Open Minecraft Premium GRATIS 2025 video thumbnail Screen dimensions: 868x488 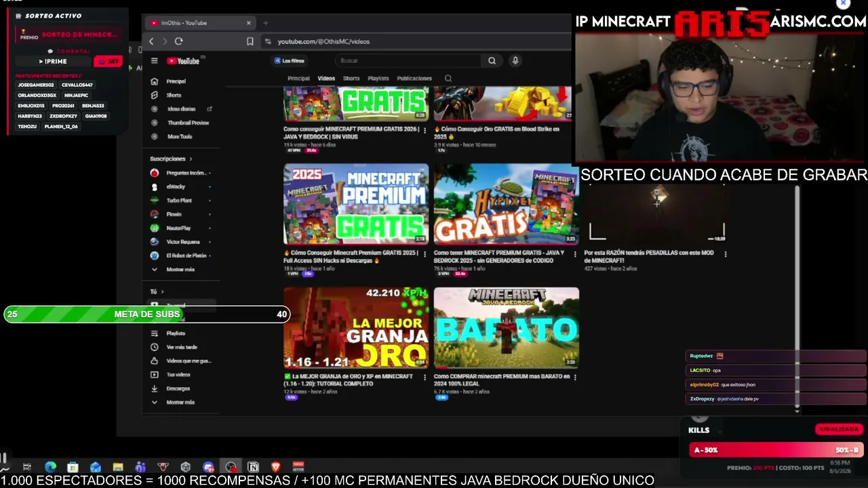point(356,204)
